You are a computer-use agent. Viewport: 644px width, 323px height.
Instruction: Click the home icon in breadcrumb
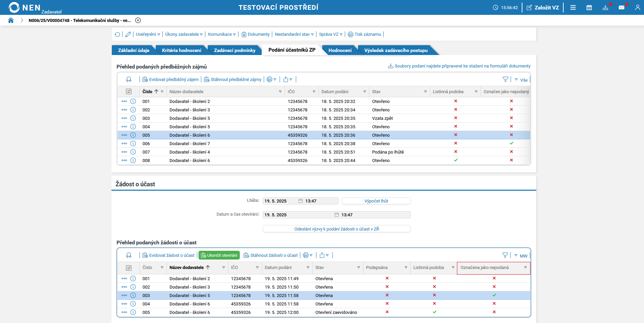pyautogui.click(x=11, y=20)
